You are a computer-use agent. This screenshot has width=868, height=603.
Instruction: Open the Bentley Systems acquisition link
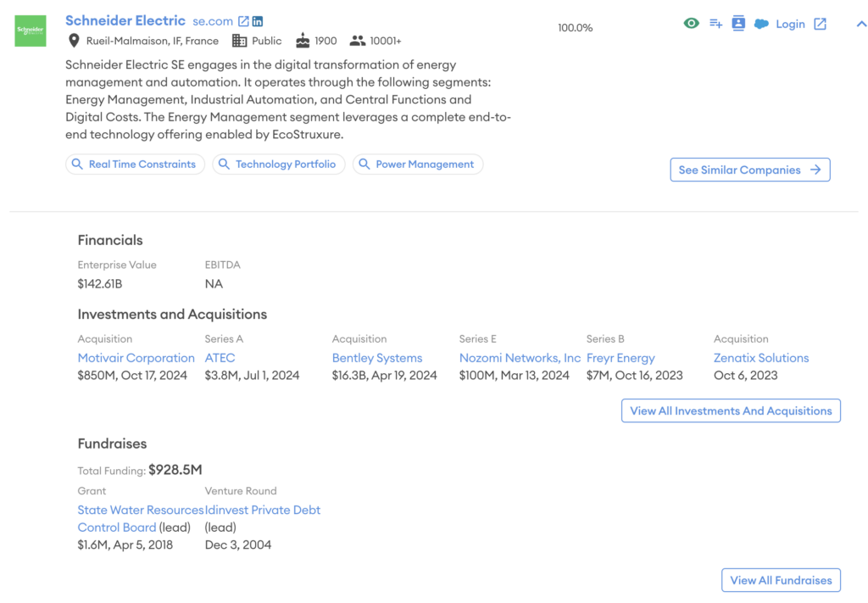(377, 358)
